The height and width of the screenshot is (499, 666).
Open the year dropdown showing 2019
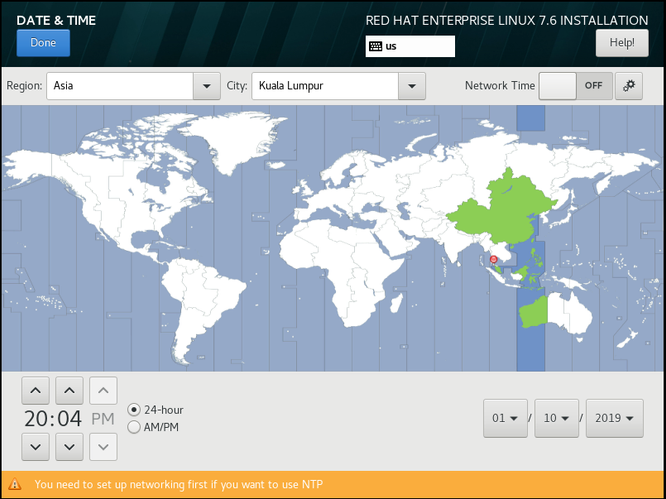click(615, 418)
